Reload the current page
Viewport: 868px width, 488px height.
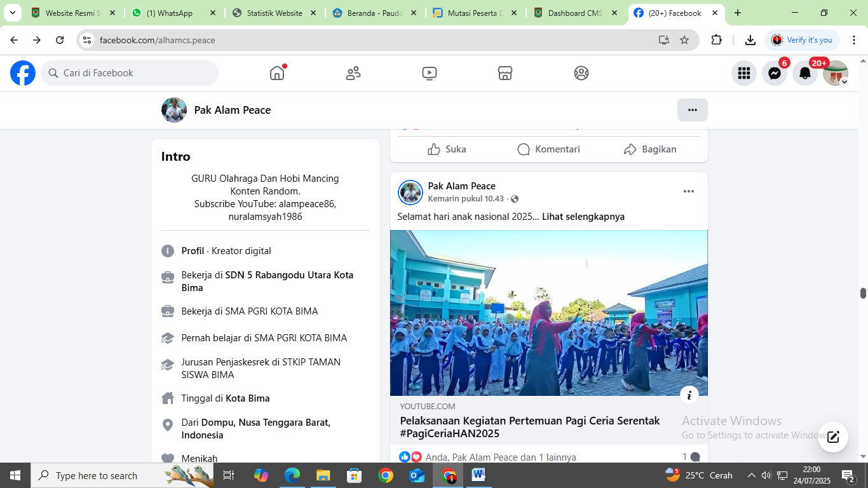click(60, 40)
